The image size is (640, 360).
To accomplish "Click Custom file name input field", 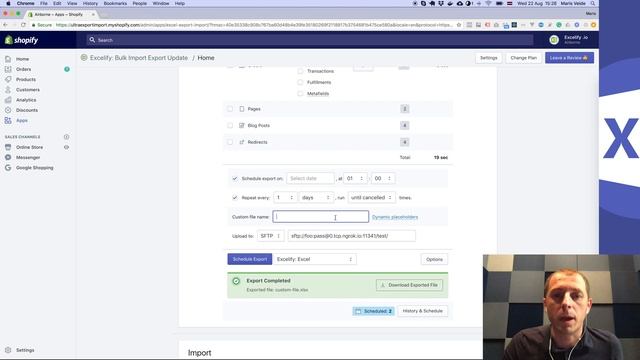I will coord(320,217).
